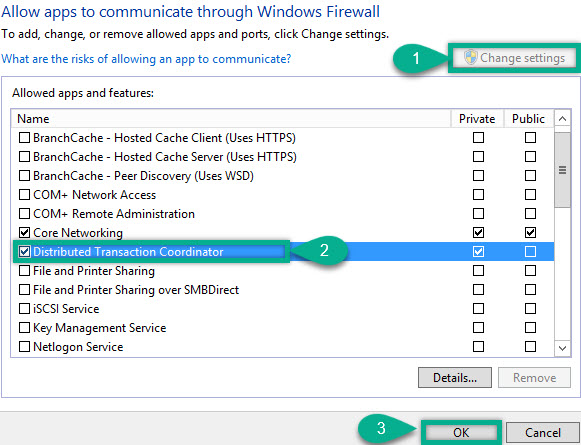Sort by the Name column header
The height and width of the screenshot is (445, 581).
point(231,119)
